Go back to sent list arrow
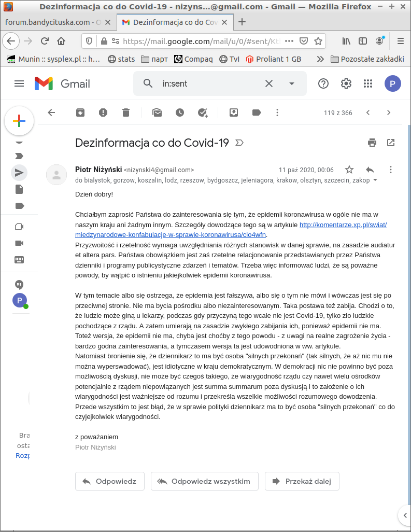Screen dimensions: 411x532 click(51, 113)
